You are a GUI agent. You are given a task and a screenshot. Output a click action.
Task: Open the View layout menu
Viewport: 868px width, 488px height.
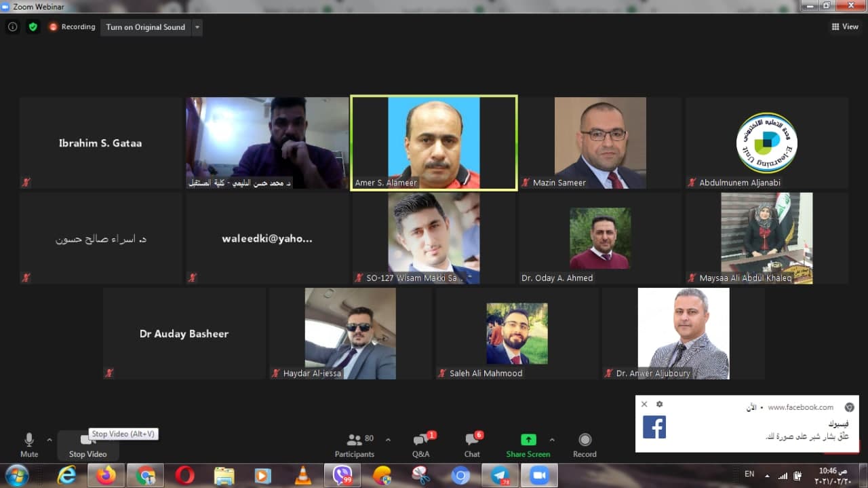pyautogui.click(x=845, y=27)
